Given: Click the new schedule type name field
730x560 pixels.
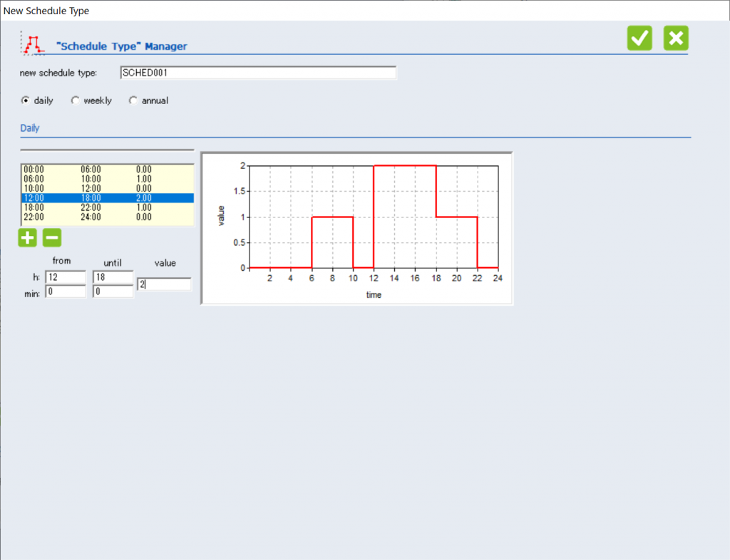Looking at the screenshot, I should point(258,73).
